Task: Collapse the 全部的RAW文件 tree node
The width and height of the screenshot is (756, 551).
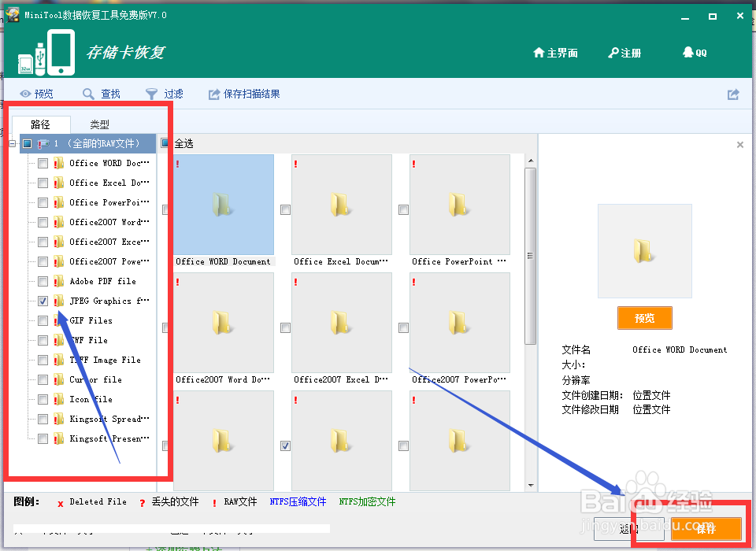Action: 13,144
